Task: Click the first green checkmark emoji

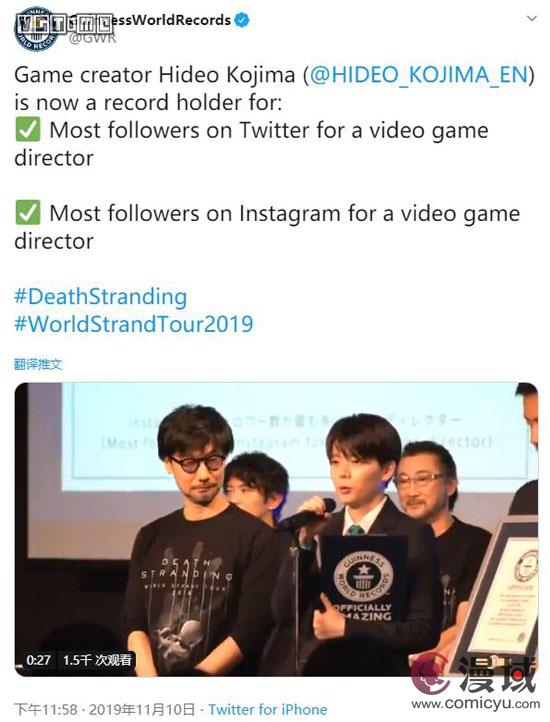Action: [28, 129]
